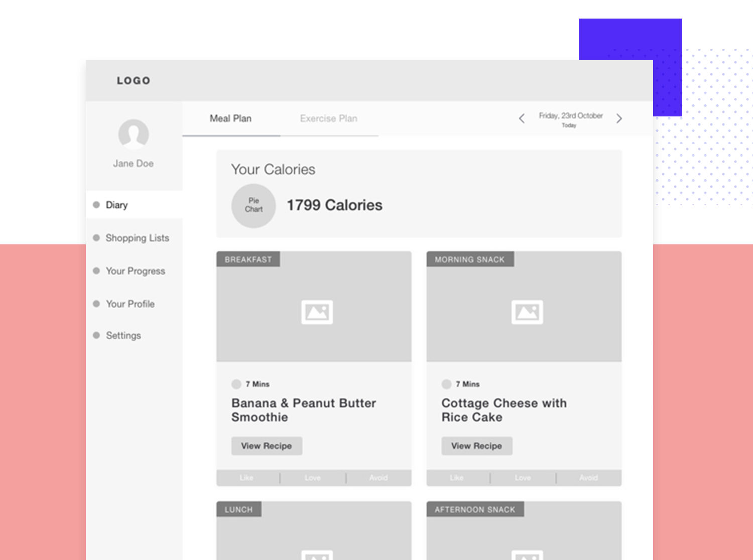753x560 pixels.
Task: View Recipe for Cottage Cheese with Rice Cake
Action: 477,446
